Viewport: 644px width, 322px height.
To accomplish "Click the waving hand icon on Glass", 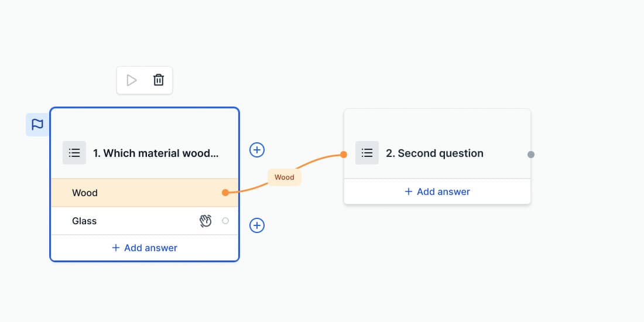I will tap(205, 221).
